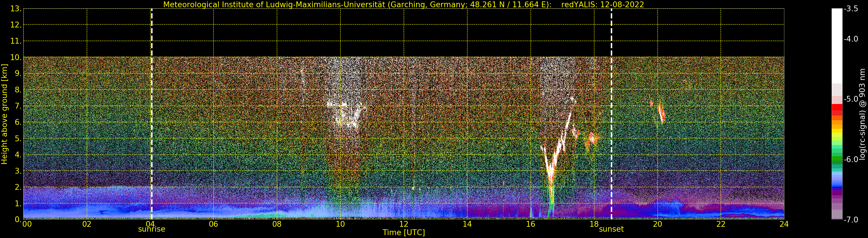Click the 'Height above ground [km]' axis label

pyautogui.click(x=4, y=114)
